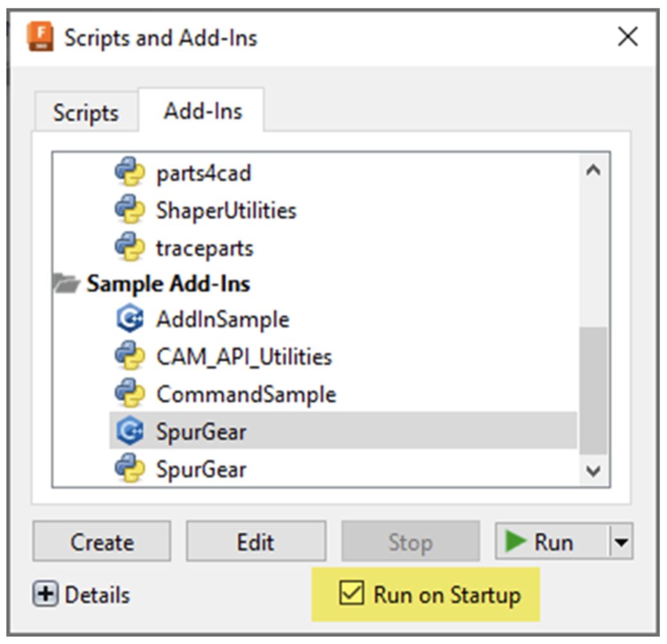Switch to the Scripts tab
Viewport: 667px width, 644px height.
pyautogui.click(x=85, y=113)
